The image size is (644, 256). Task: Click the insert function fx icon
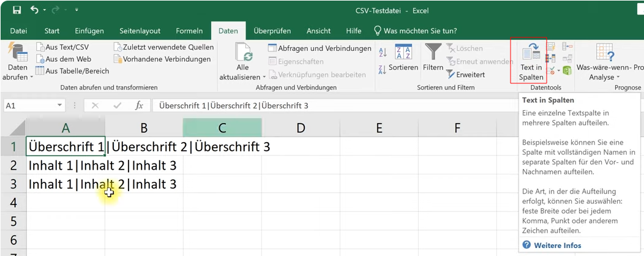(x=139, y=106)
